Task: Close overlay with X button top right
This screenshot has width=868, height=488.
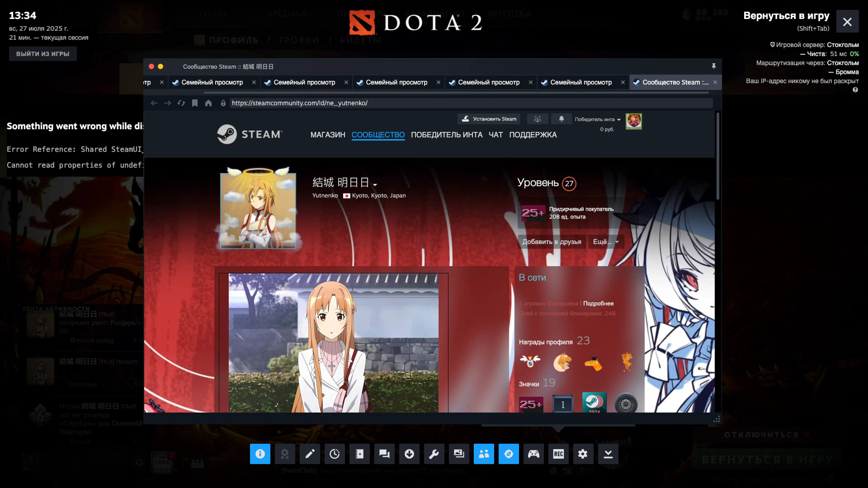Action: [847, 21]
